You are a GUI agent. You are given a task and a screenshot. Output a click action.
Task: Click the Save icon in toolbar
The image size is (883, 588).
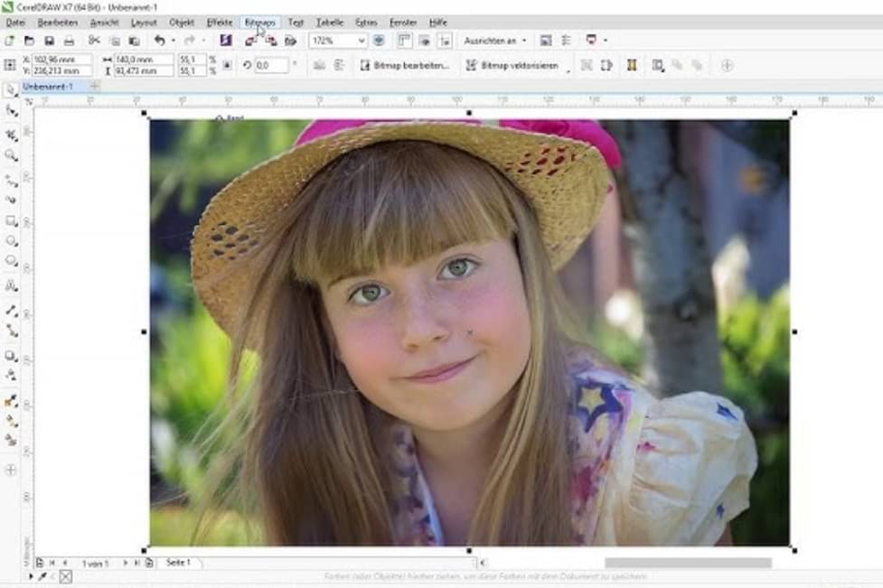click(49, 41)
